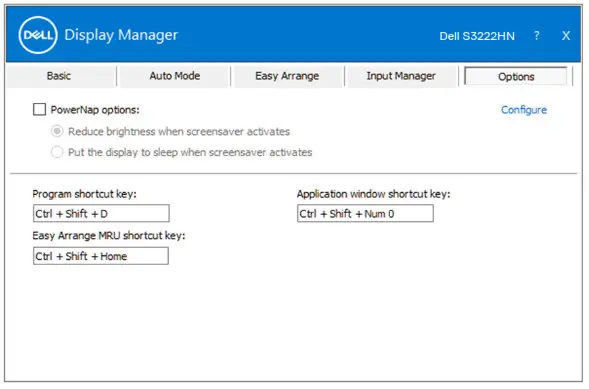Open the Configure link

pyautogui.click(x=524, y=110)
